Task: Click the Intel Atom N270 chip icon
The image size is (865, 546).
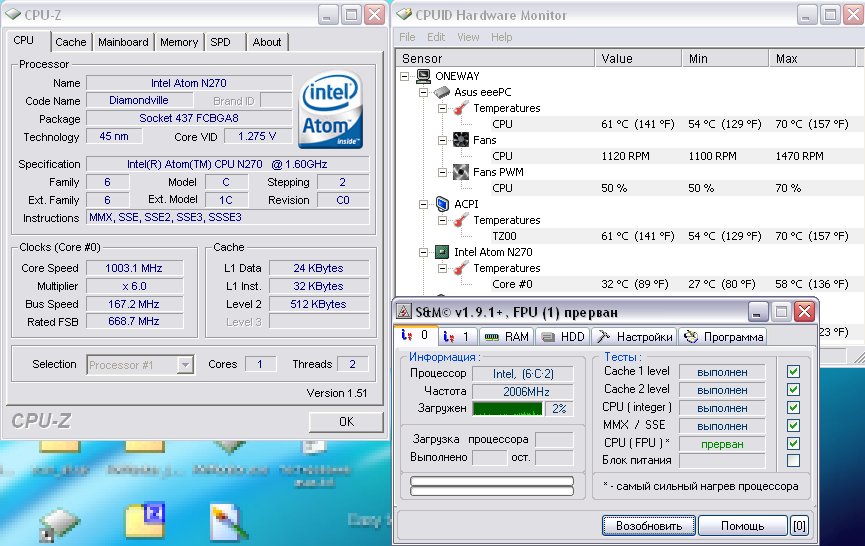Action: click(442, 252)
